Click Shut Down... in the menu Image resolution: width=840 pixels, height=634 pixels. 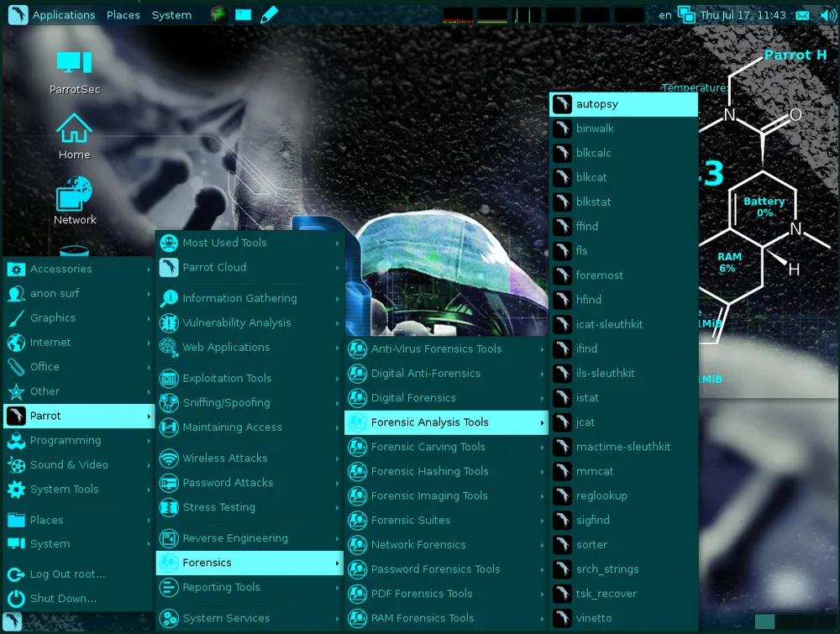63,599
